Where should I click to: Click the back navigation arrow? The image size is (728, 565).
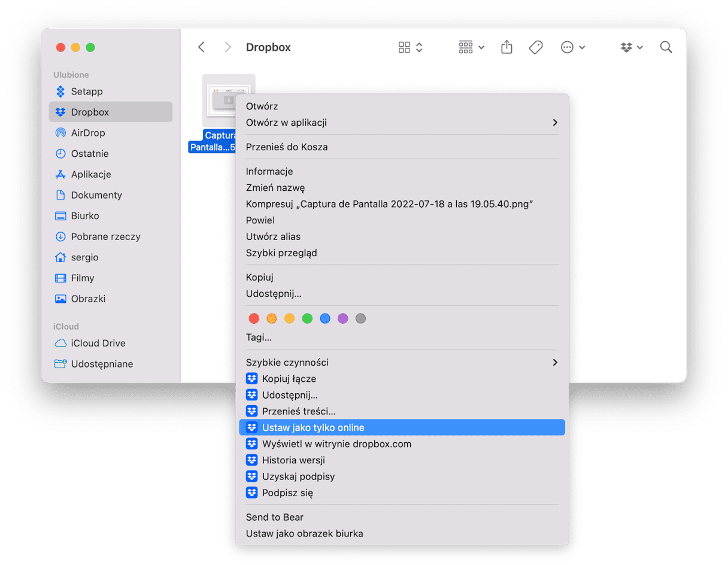coord(202,47)
